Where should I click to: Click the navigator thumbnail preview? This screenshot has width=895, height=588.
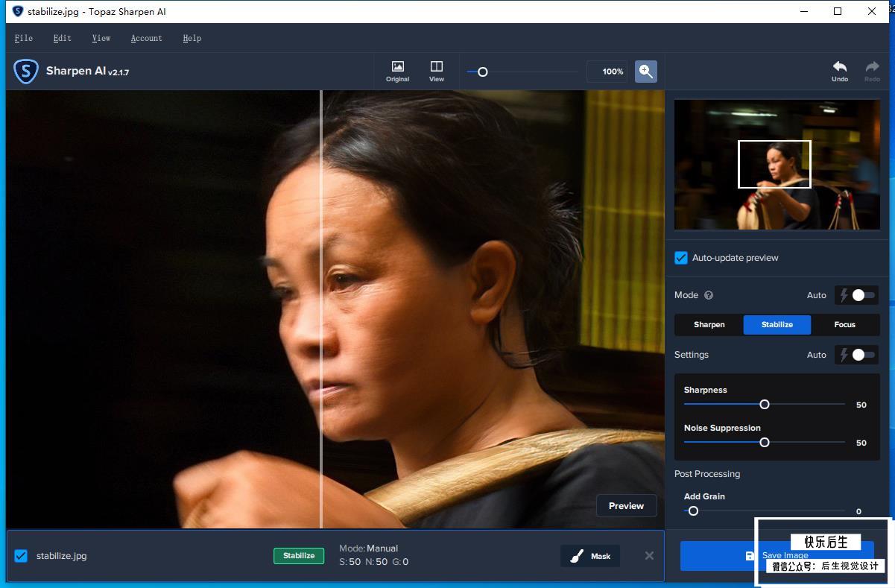tap(777, 165)
